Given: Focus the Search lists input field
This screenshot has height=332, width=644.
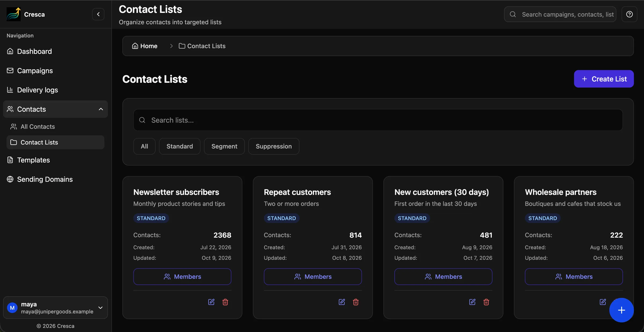Looking at the screenshot, I should coord(378,120).
